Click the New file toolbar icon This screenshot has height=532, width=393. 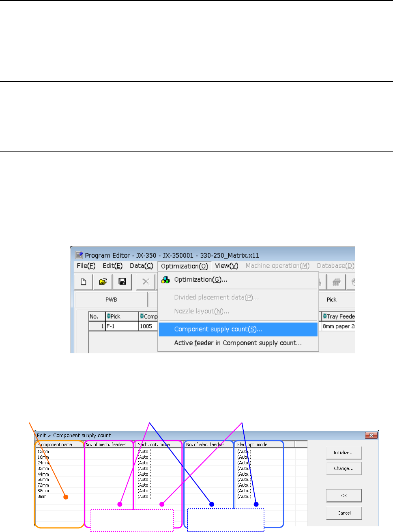tap(84, 282)
